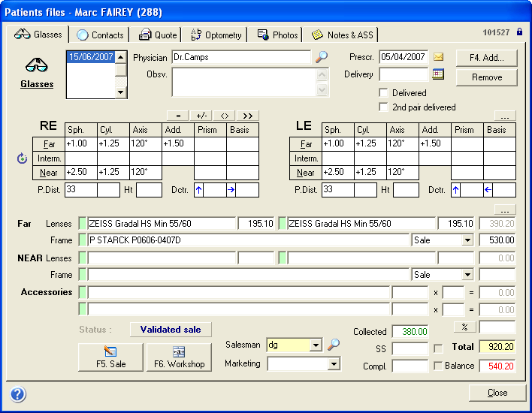
Task: Expand the Marketing dropdown
Action: (x=334, y=364)
